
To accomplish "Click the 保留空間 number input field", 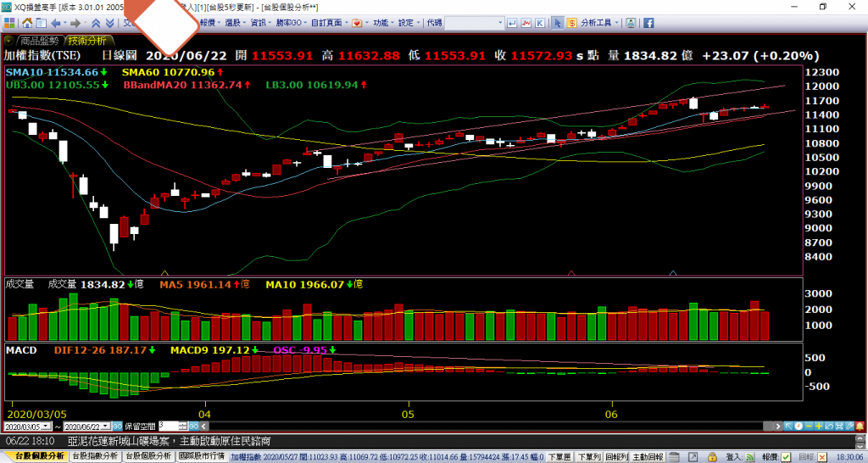I will [166, 426].
